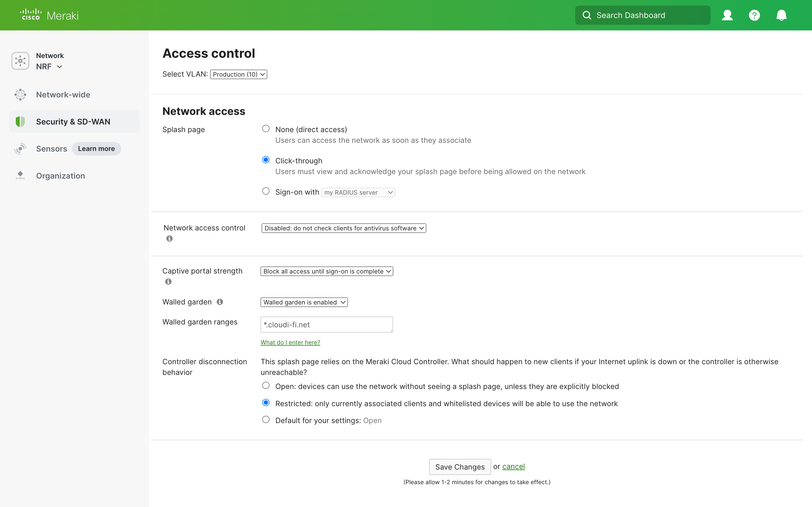812x507 pixels.
Task: Click the Network-wide globe icon
Action: pyautogui.click(x=20, y=95)
